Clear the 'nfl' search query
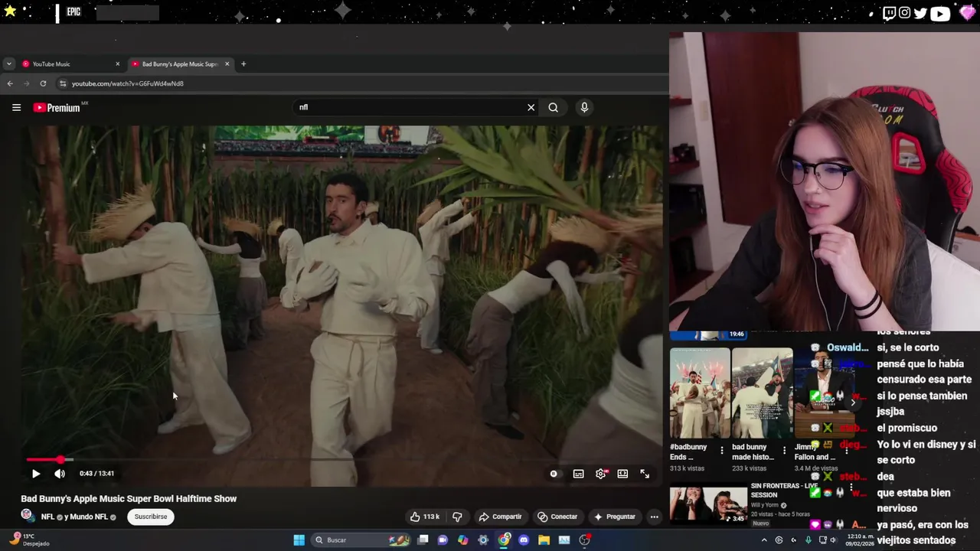 (x=531, y=108)
